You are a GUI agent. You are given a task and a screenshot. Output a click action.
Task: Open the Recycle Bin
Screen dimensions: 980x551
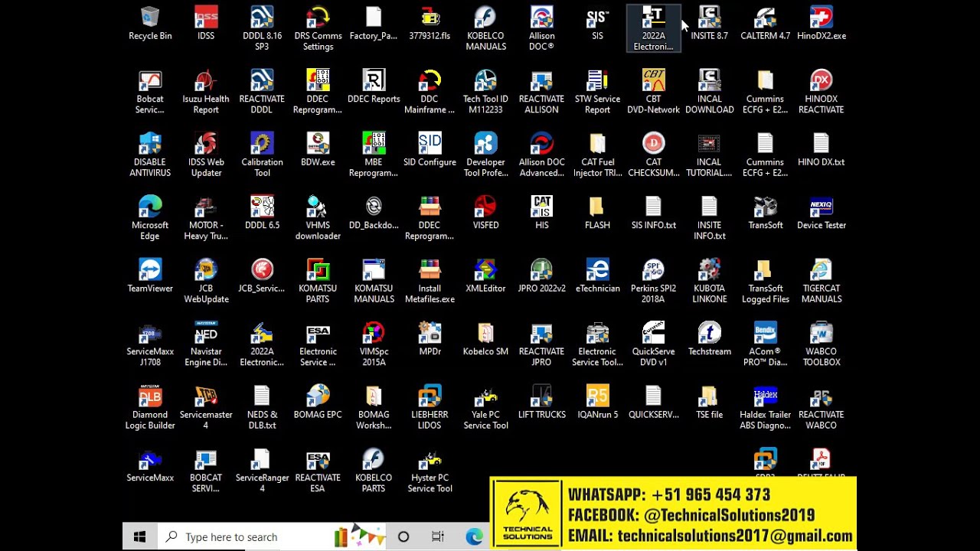point(150,24)
